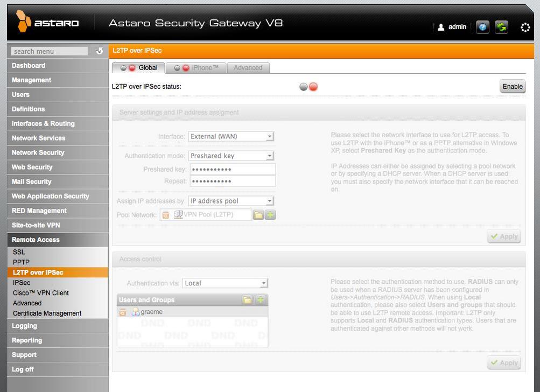Screen dimensions: 540x392
Task: Open the Dashboard menu item
Action: coord(58,66)
